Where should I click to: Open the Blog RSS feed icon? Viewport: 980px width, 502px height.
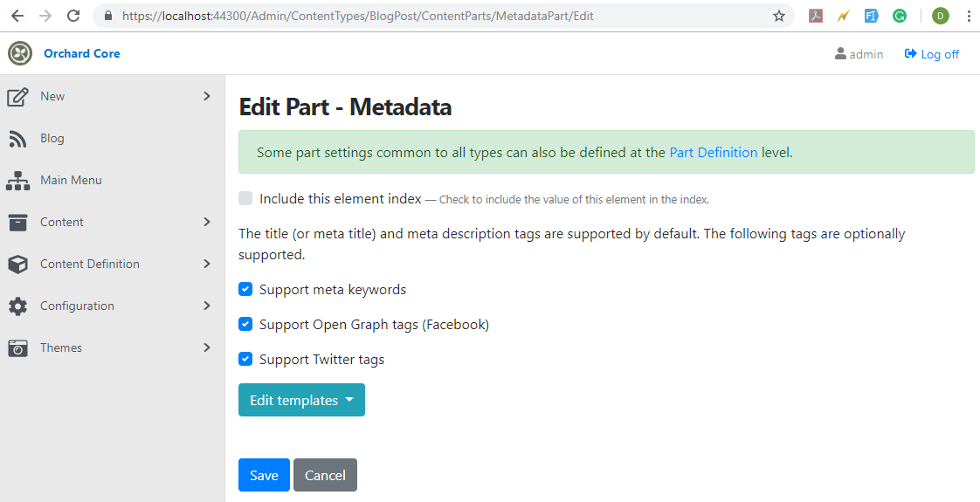click(17, 139)
